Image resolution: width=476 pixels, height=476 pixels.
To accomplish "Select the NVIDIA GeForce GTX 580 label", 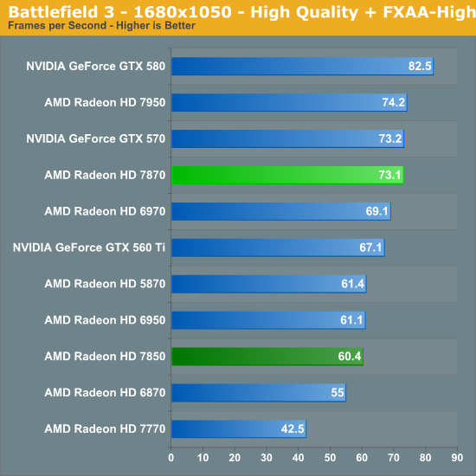I will [x=95, y=66].
